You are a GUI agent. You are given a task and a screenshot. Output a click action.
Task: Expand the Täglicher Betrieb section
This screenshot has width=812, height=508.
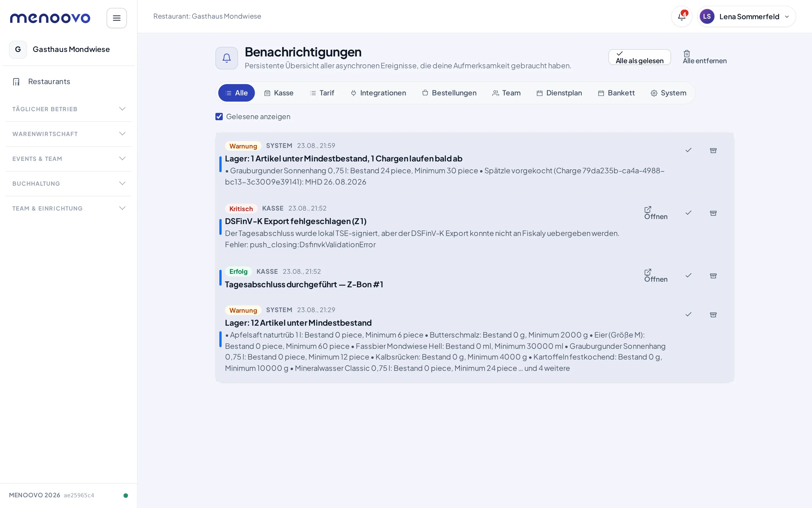tap(69, 109)
